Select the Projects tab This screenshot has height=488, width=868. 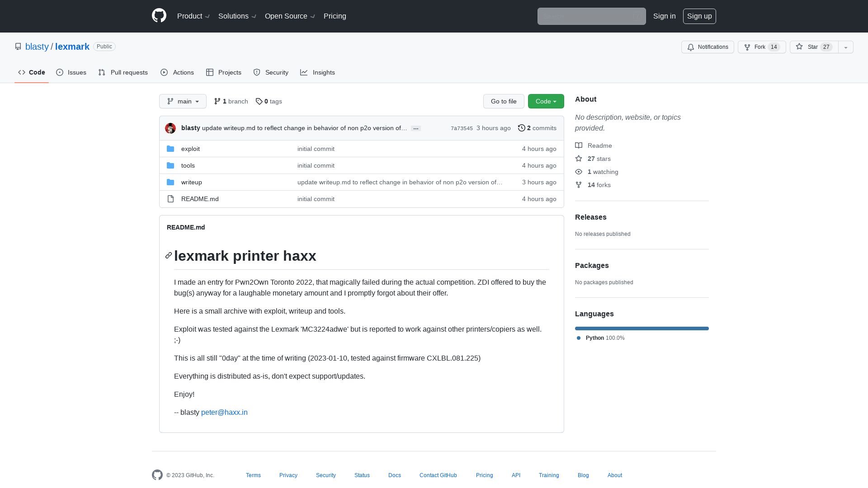224,72
